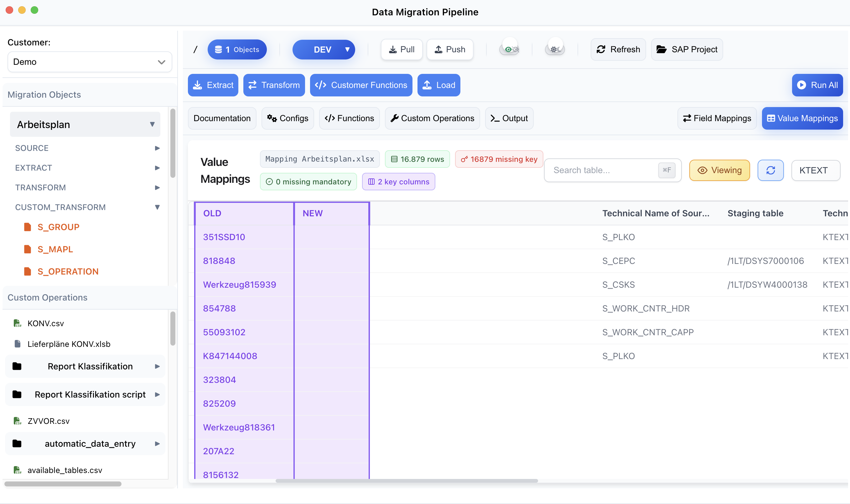Click the S_GROUP file icon
The image size is (850, 504).
pyautogui.click(x=28, y=227)
